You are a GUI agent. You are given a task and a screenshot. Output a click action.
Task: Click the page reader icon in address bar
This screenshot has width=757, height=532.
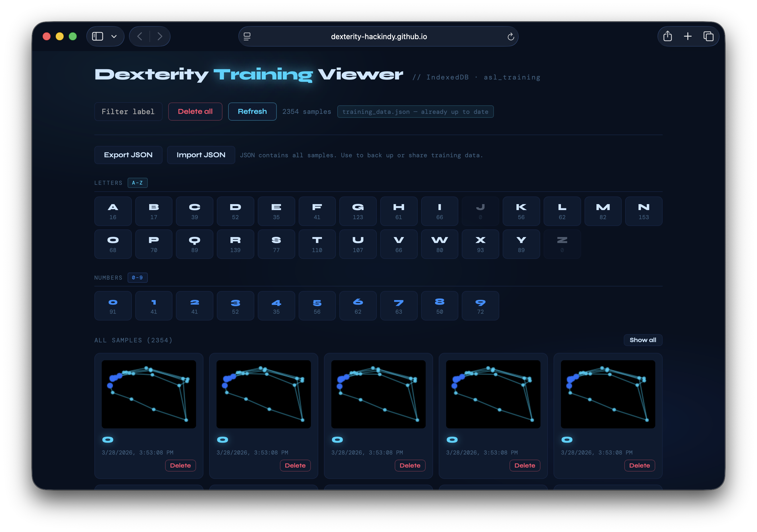[x=247, y=37]
